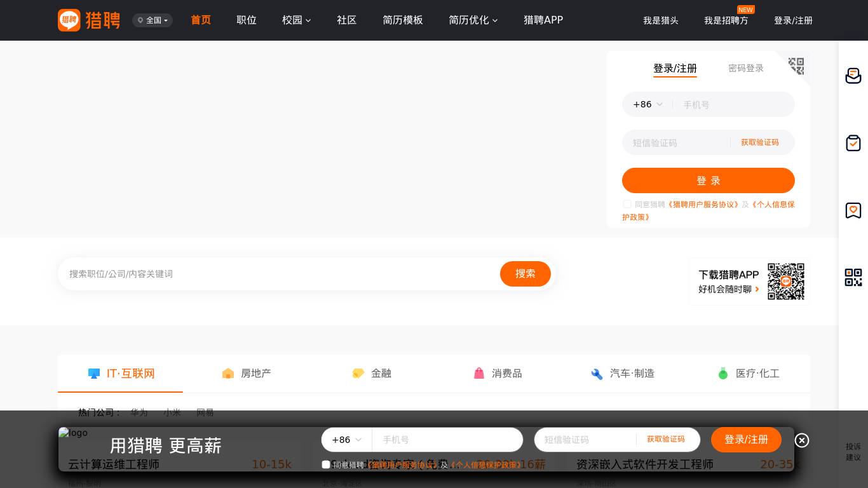Expand the 校园 navigation menu
Screen dimensions: 868x488
click(x=296, y=20)
